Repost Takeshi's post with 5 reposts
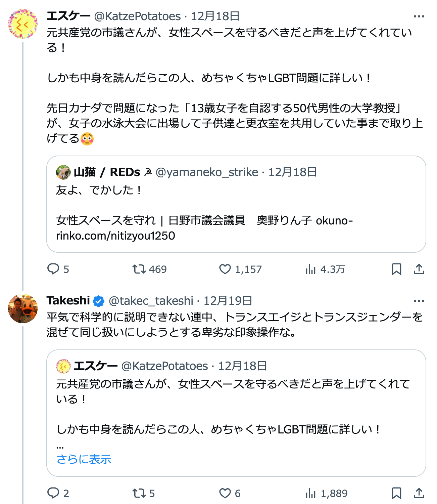Image resolution: width=437 pixels, height=504 pixels. pyautogui.click(x=139, y=493)
